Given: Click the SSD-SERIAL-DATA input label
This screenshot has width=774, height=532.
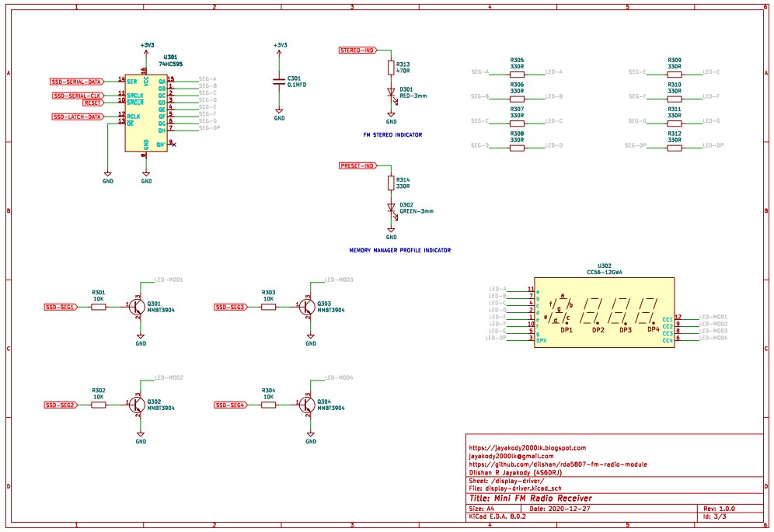Looking at the screenshot, I should [x=77, y=81].
